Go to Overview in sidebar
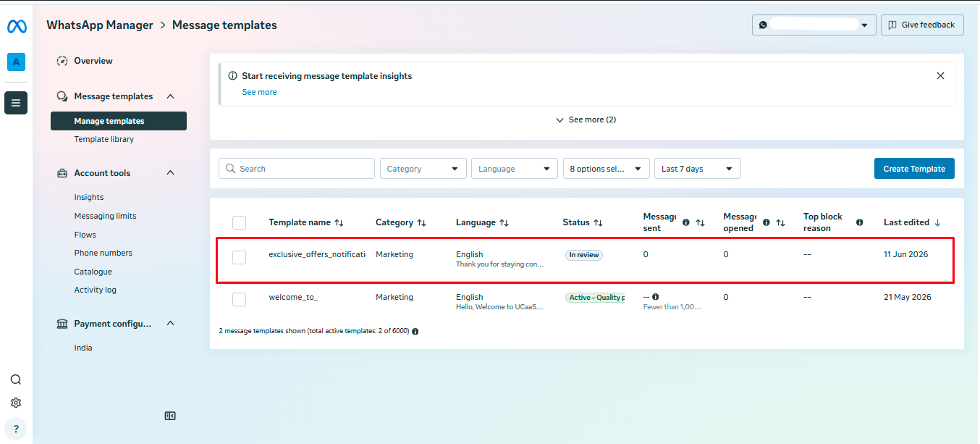 [93, 61]
